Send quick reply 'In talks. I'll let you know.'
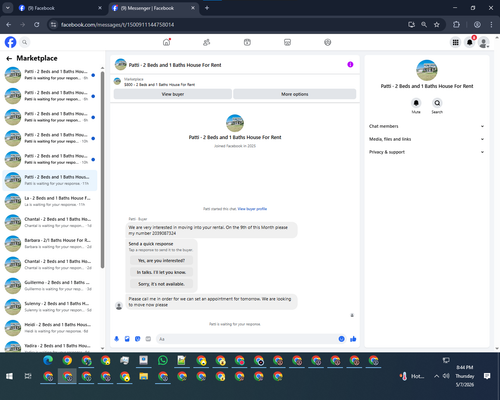500x400 pixels. click(x=161, y=272)
